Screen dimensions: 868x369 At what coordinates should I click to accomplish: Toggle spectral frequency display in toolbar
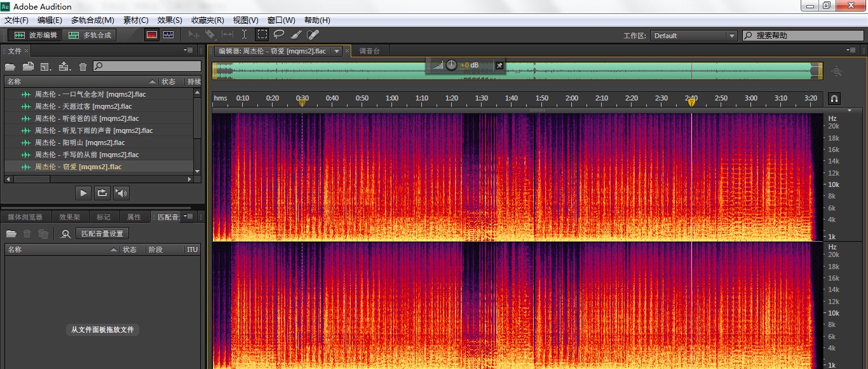[151, 35]
